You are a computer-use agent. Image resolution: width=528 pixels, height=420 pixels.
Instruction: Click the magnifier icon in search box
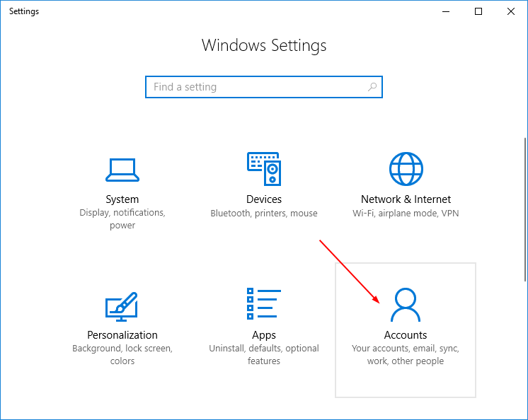point(372,87)
